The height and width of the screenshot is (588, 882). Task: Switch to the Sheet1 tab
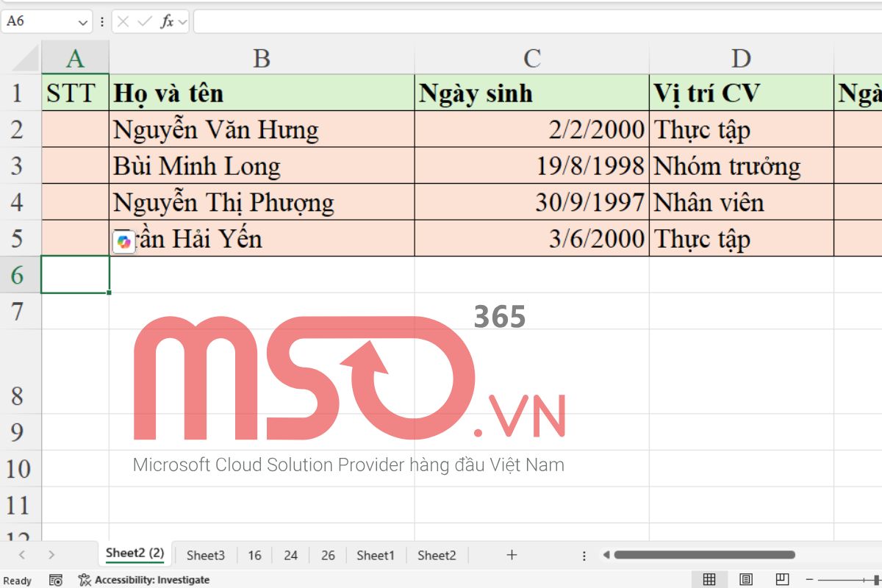tap(376, 556)
